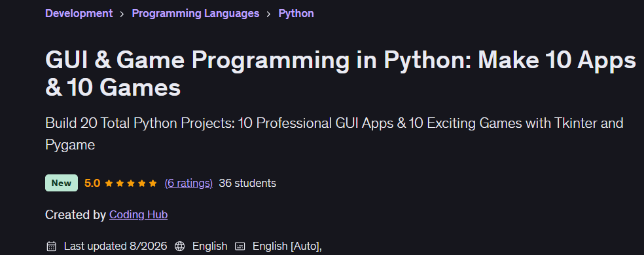Click the 5.0 rating score
The image size is (644, 255).
click(x=92, y=183)
